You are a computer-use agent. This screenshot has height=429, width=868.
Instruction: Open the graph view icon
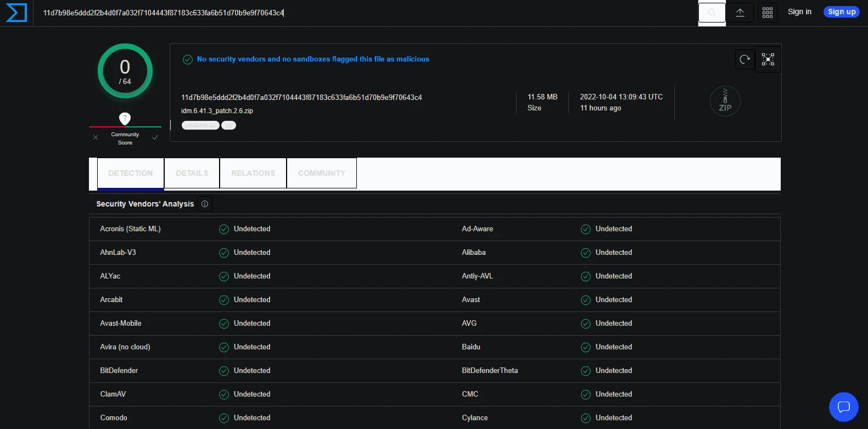coord(768,59)
